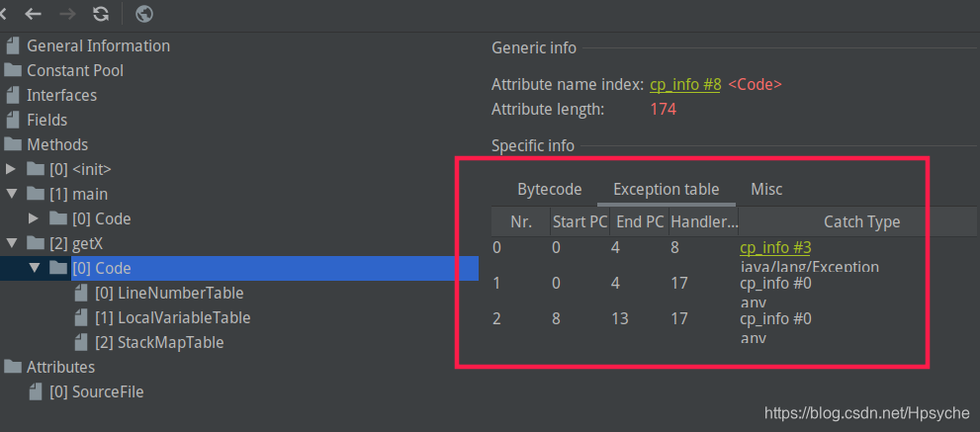Click the <Code> attribute name text
This screenshot has height=432, width=980.
[x=755, y=84]
